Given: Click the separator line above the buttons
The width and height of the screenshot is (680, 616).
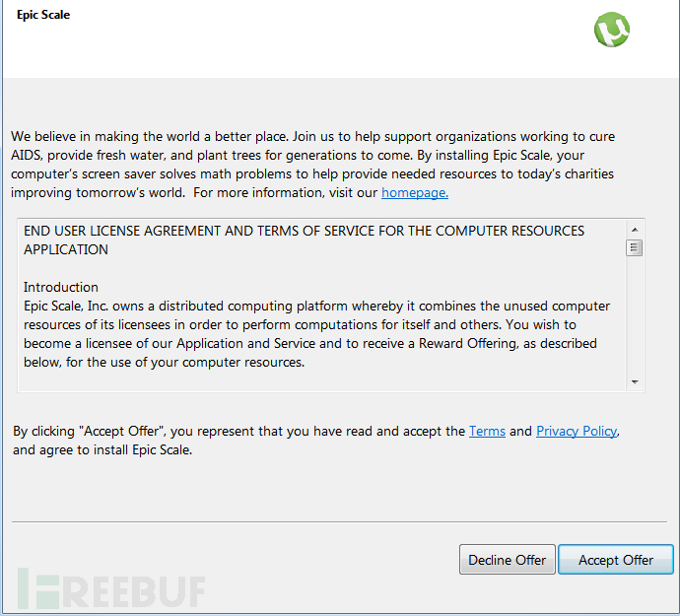Looking at the screenshot, I should click(x=339, y=521).
